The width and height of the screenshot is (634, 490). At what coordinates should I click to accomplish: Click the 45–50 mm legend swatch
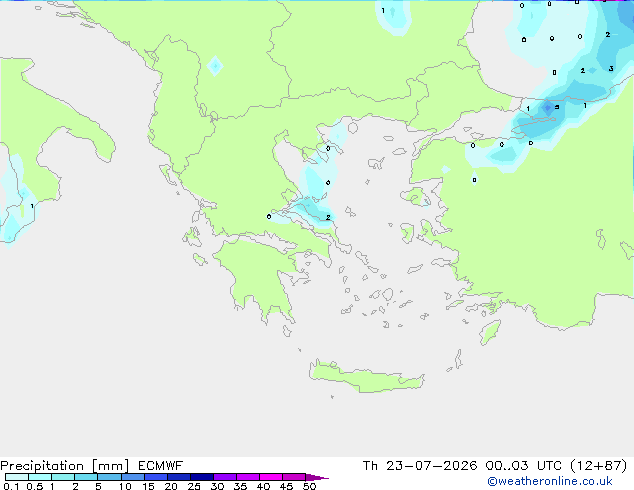point(294,477)
